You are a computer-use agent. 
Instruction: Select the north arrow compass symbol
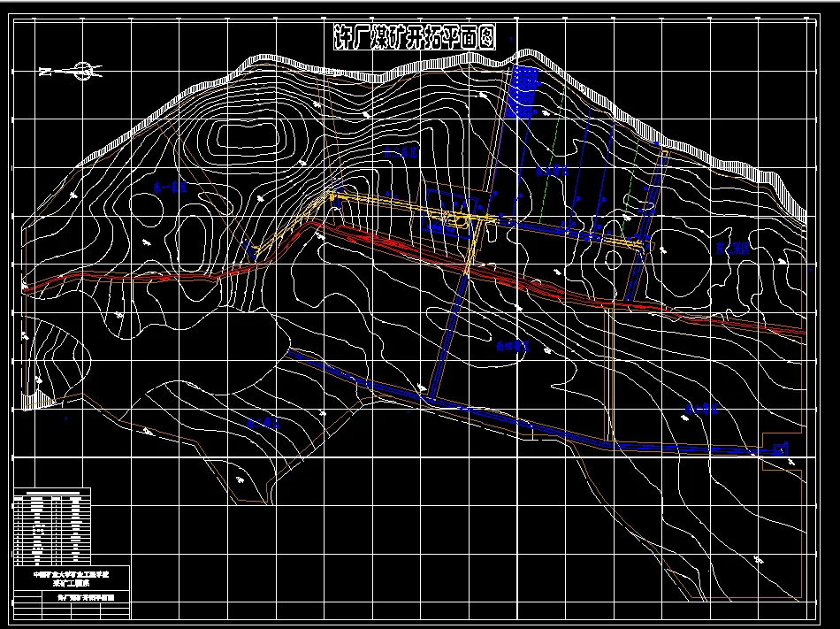[71, 72]
